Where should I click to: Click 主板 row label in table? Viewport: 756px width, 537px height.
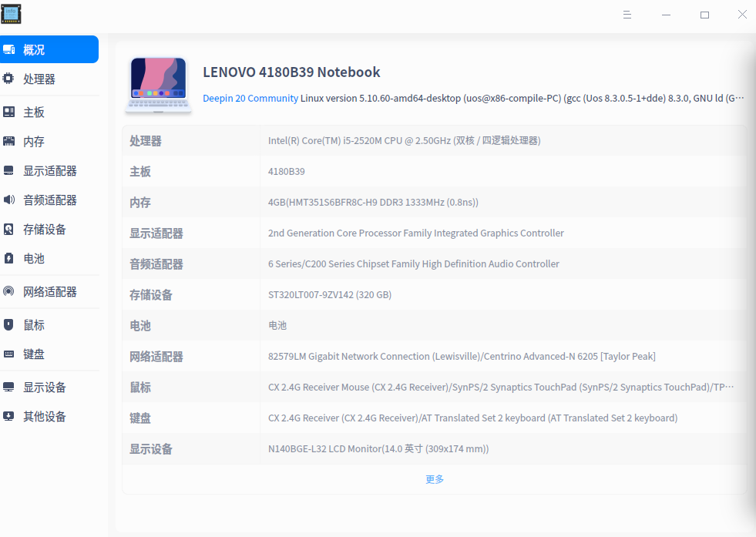(140, 172)
